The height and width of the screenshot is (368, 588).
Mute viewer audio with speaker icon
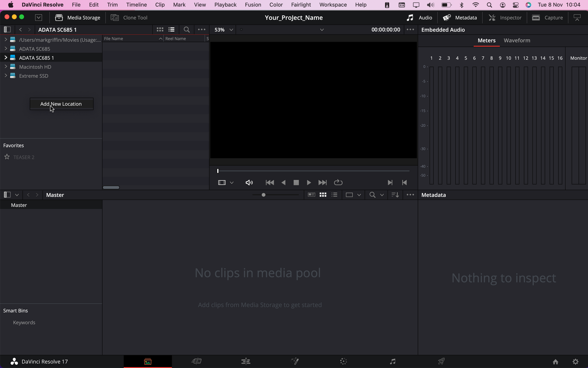coord(249,183)
